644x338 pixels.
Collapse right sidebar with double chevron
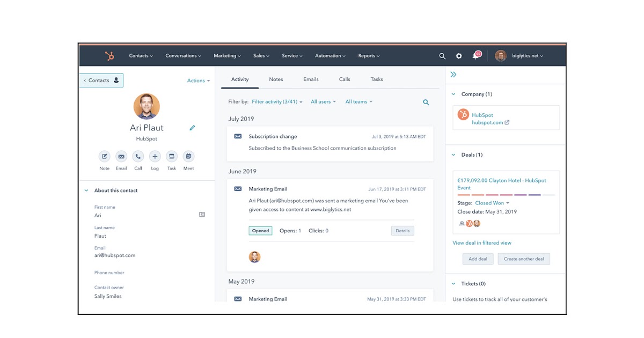tap(453, 75)
